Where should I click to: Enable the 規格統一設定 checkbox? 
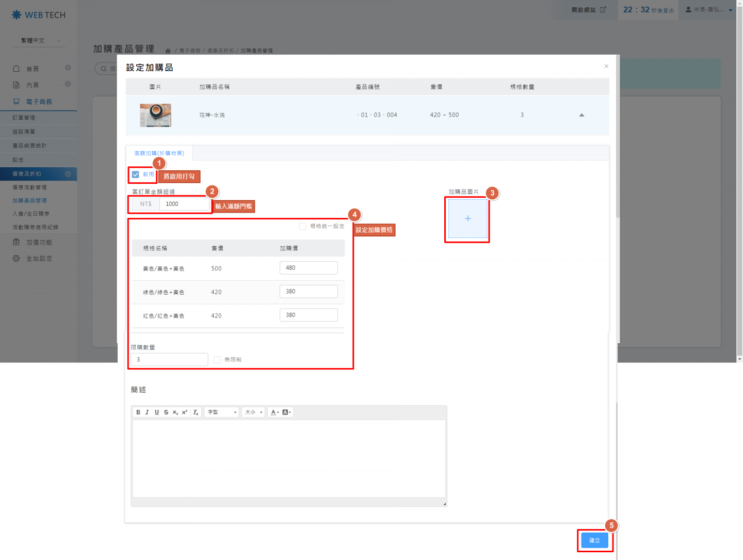point(303,227)
